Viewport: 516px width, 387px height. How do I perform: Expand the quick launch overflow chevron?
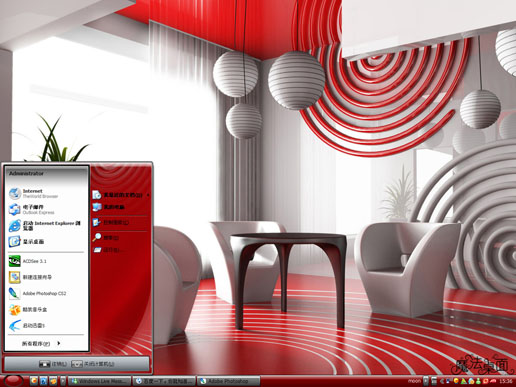(x=63, y=381)
